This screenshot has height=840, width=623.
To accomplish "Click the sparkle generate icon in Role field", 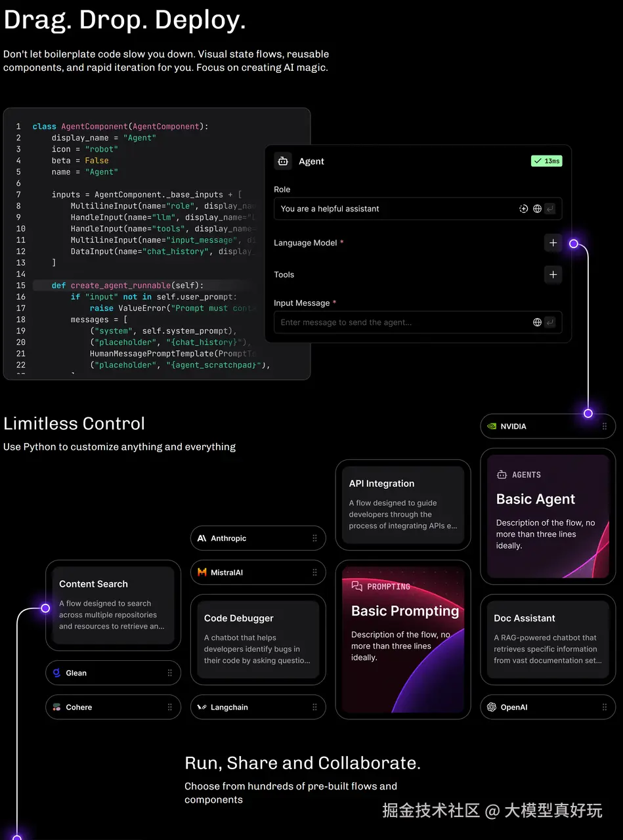I will (523, 209).
